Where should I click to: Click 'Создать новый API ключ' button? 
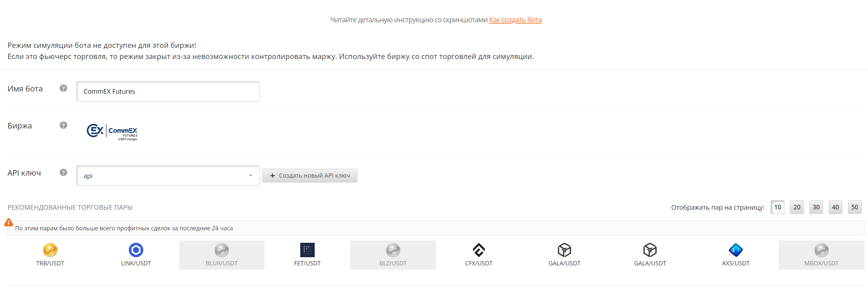point(310,176)
